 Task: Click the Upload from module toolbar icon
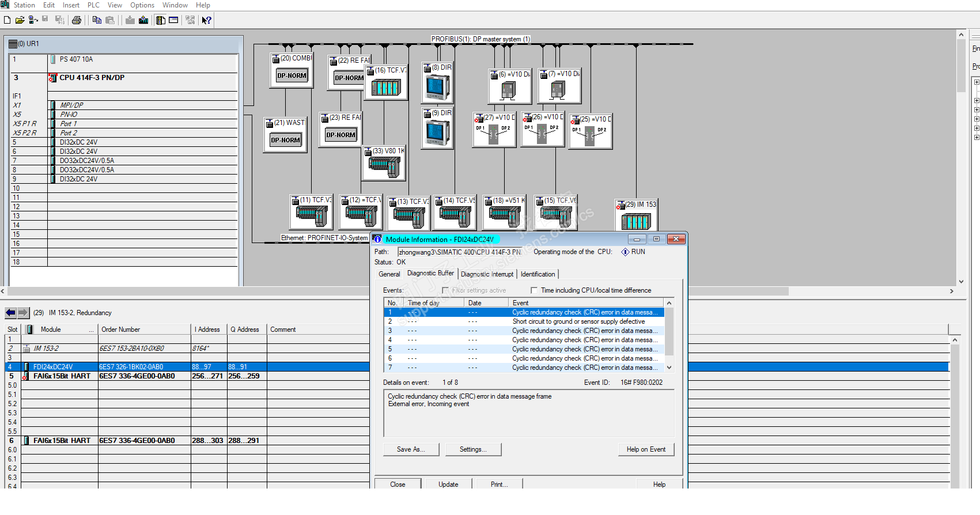143,20
